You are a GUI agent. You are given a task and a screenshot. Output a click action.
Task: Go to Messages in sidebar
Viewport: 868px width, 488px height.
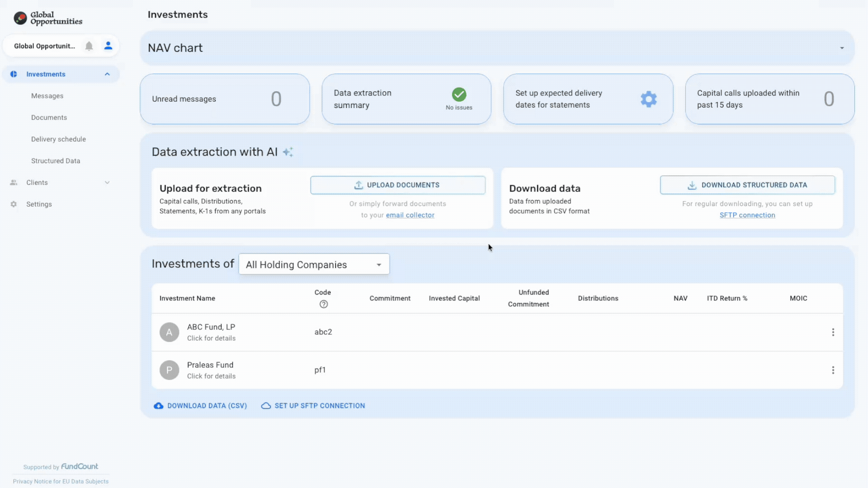[47, 96]
